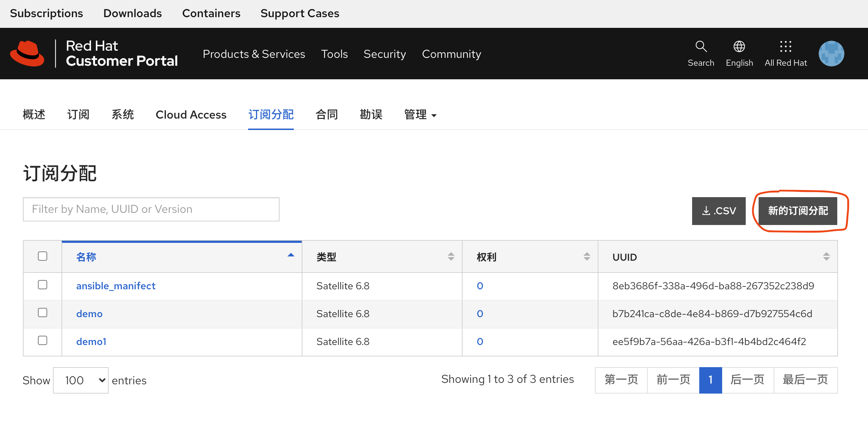Expand the 管理 dropdown menu
This screenshot has width=868, height=430.
click(x=420, y=115)
